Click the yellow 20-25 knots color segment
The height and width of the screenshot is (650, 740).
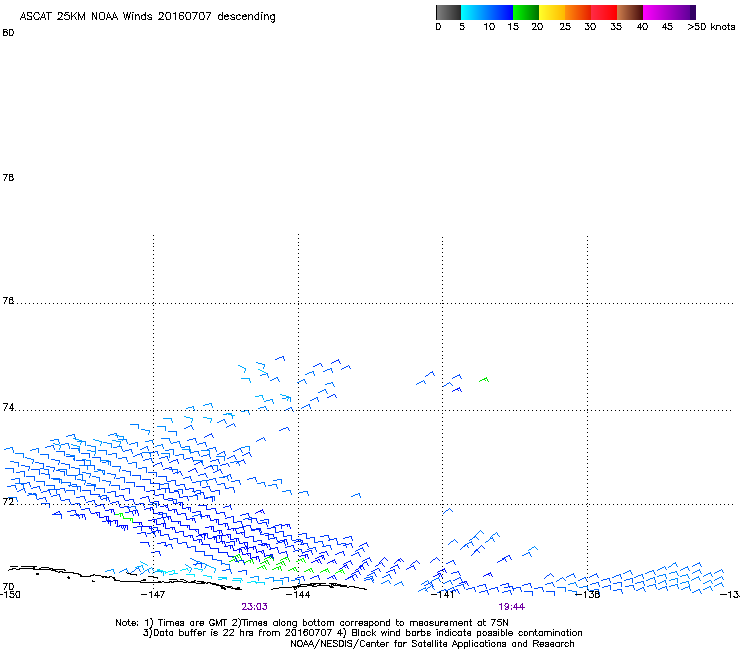pos(552,12)
